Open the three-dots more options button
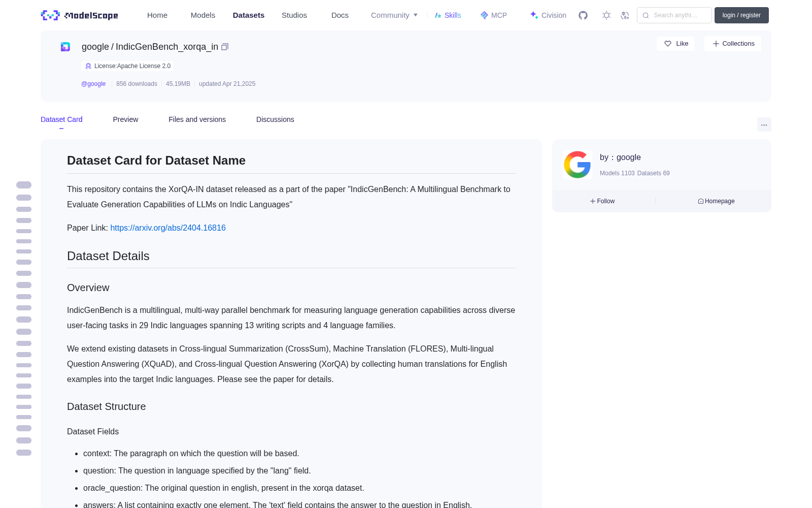 pyautogui.click(x=764, y=124)
